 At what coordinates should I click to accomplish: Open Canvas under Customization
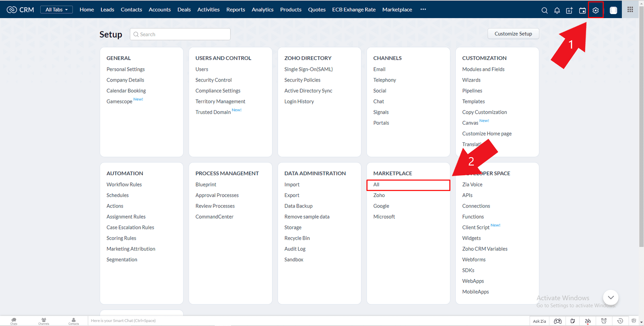pos(470,123)
